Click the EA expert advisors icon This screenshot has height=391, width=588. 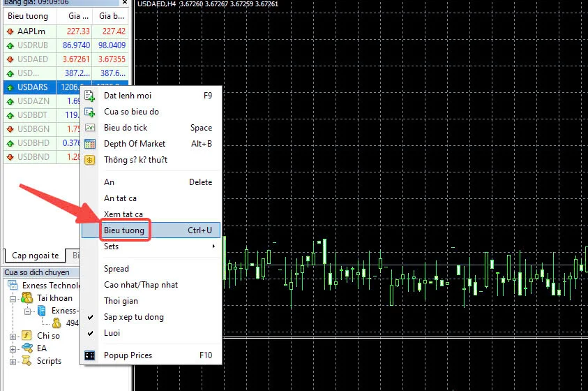(x=27, y=348)
